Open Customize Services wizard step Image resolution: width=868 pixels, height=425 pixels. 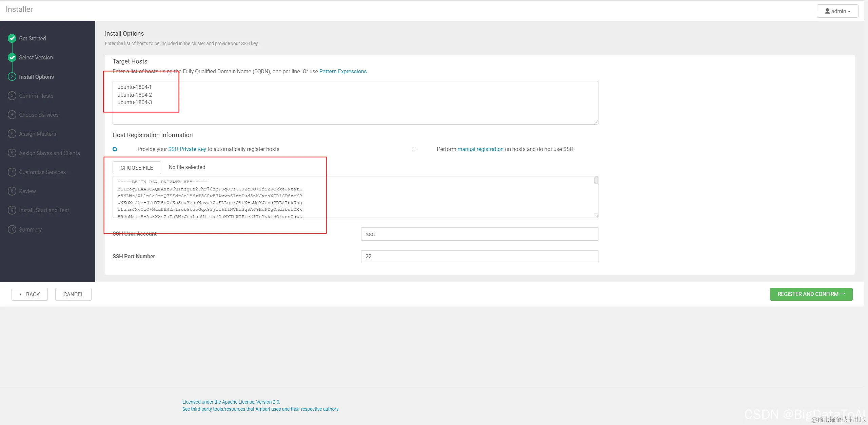tap(42, 172)
